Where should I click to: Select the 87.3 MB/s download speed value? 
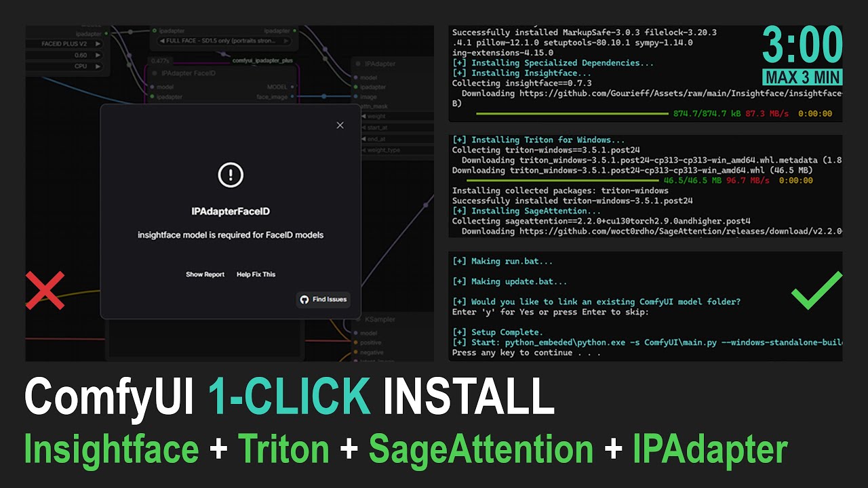coord(767,114)
